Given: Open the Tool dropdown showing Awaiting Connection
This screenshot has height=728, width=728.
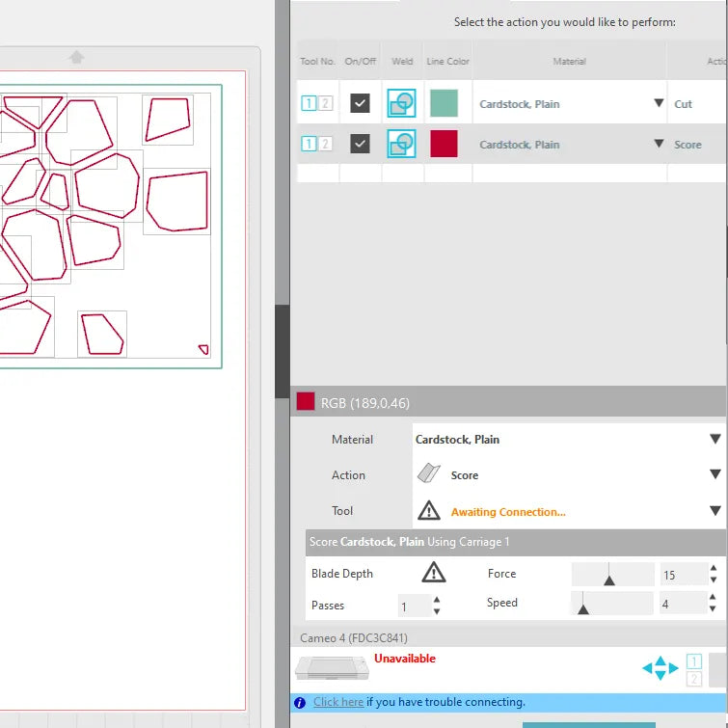Looking at the screenshot, I should [x=715, y=511].
